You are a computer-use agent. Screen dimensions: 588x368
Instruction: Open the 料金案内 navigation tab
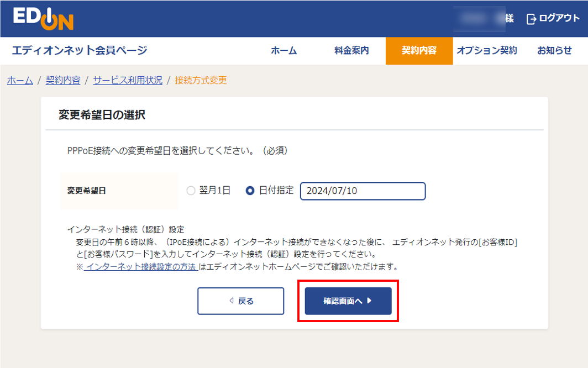[x=351, y=50]
